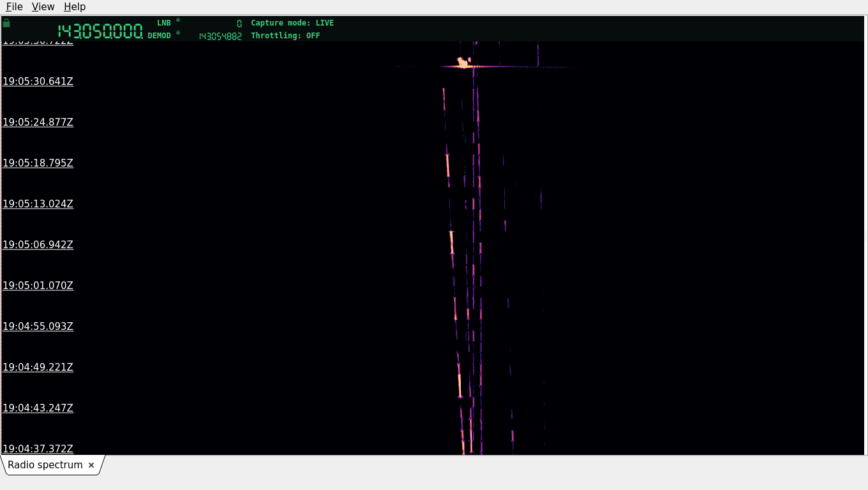
Task: Click timestamp 19:04:37.372Z
Action: click(x=38, y=449)
